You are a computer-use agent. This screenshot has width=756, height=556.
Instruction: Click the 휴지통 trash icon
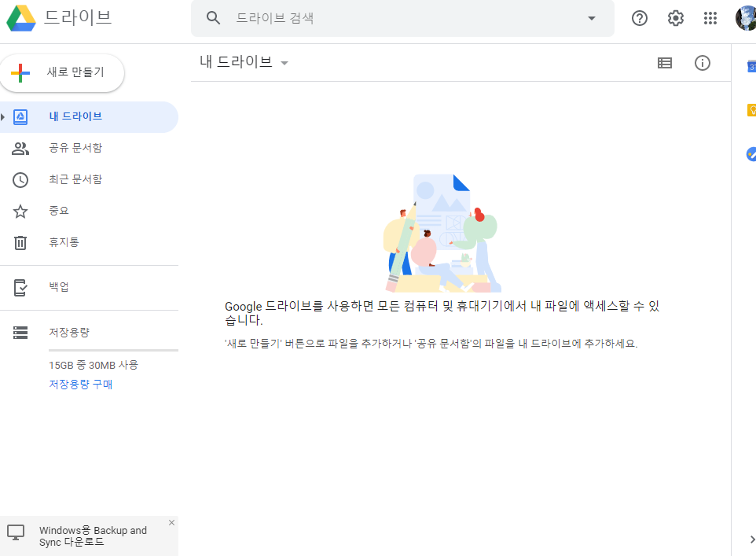click(x=20, y=243)
